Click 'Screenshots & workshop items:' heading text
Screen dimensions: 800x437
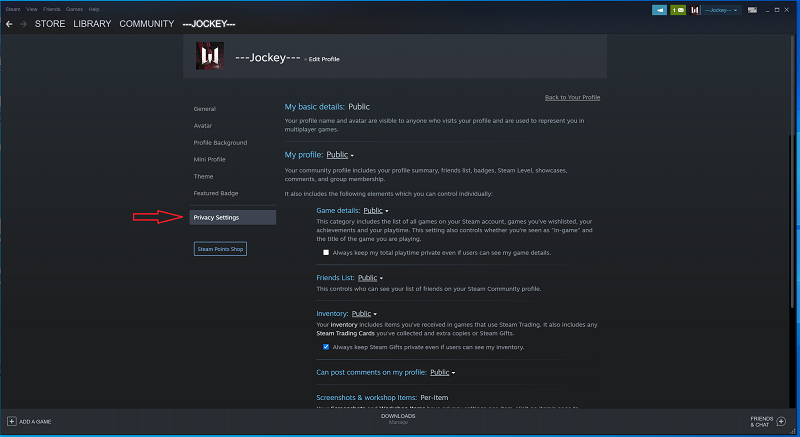[366, 397]
